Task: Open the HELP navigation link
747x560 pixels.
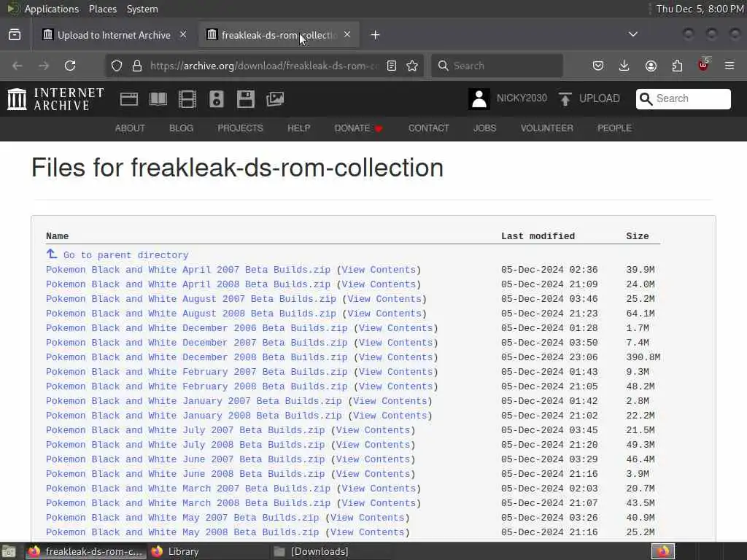Action: coord(298,128)
